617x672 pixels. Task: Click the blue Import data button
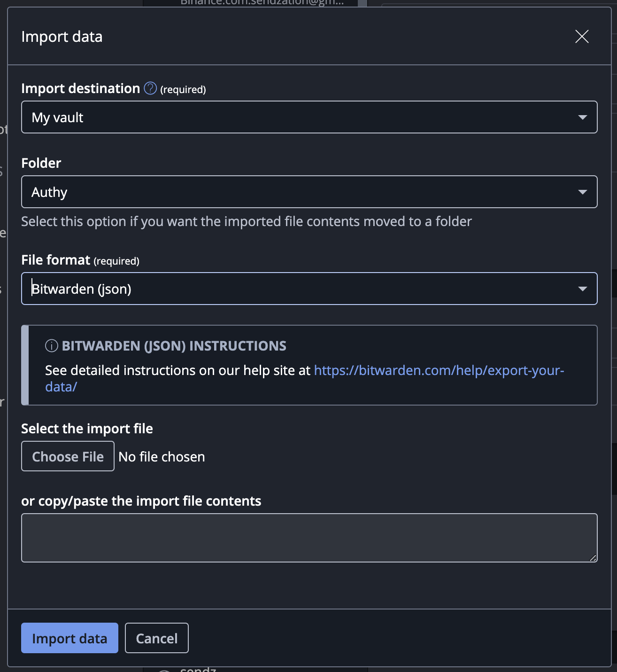[x=69, y=638]
